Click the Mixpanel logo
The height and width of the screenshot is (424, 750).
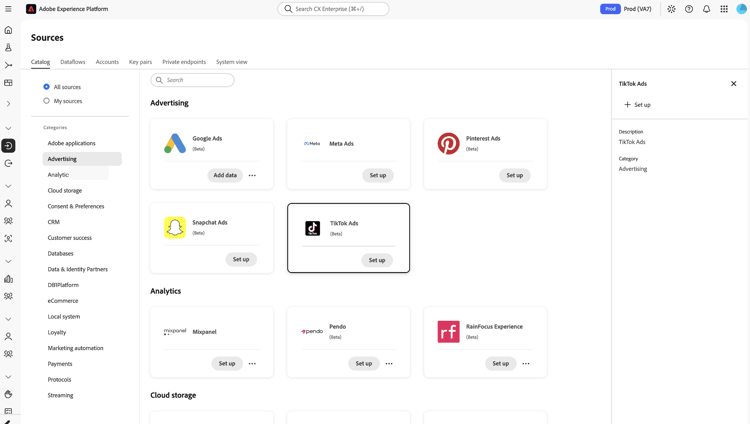pos(175,331)
